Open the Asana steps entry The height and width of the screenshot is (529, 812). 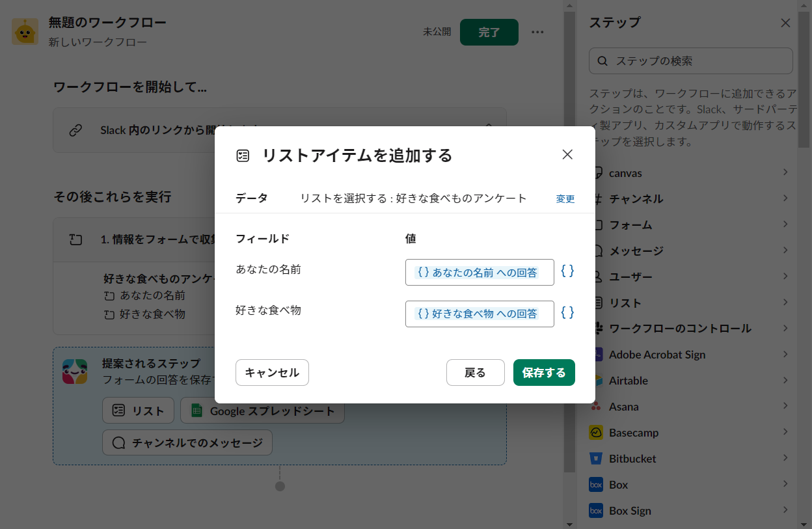point(691,407)
